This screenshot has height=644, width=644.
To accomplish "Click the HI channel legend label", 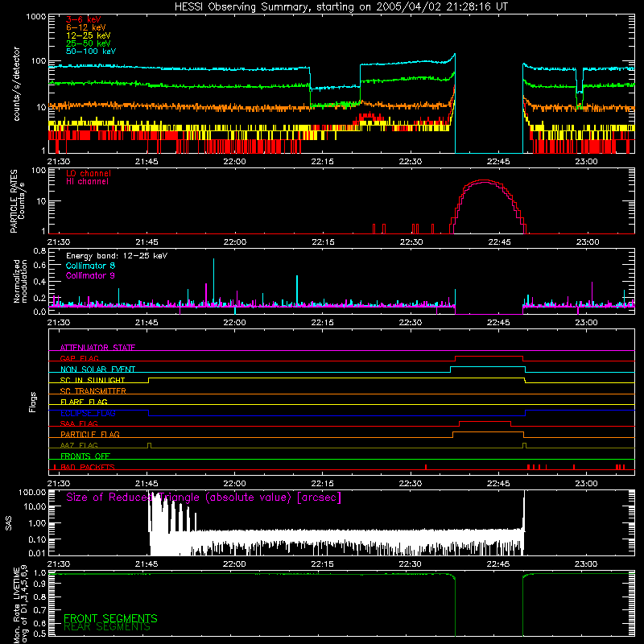I will (88, 182).
